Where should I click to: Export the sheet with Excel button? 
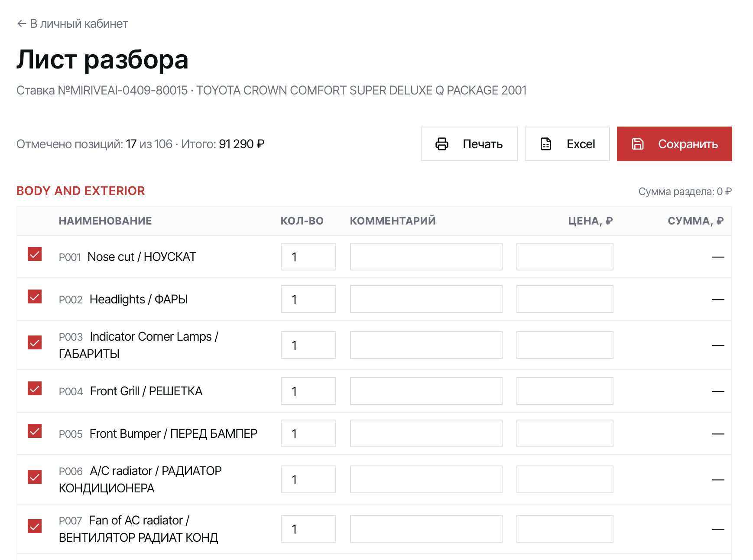point(567,144)
